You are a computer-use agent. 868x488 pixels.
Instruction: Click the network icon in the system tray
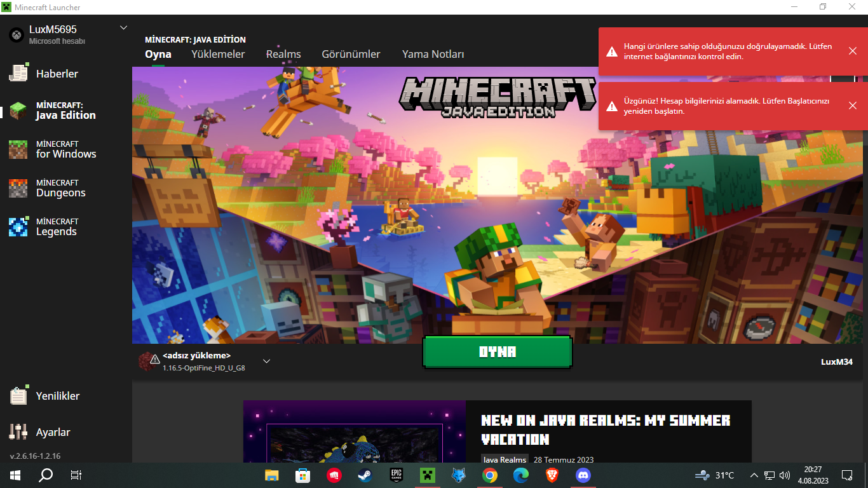pos(770,475)
